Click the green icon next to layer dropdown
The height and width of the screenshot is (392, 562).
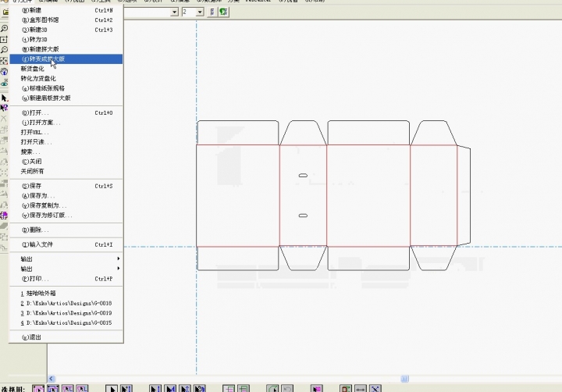click(224, 12)
